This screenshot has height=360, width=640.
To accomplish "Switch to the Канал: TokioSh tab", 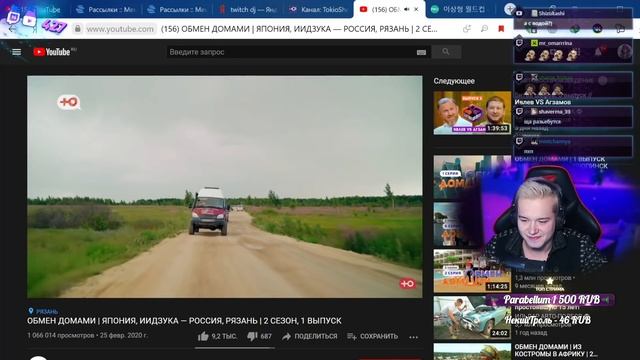I will 318,9.
